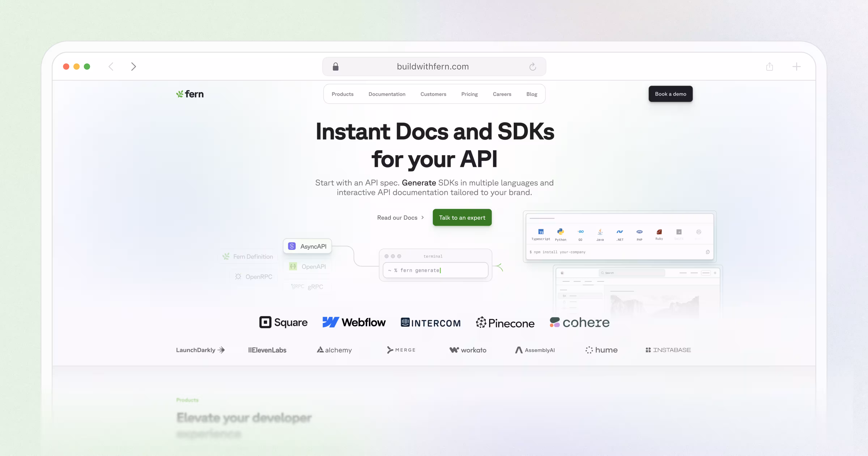Select the AsyncAPI spec chip

(307, 246)
